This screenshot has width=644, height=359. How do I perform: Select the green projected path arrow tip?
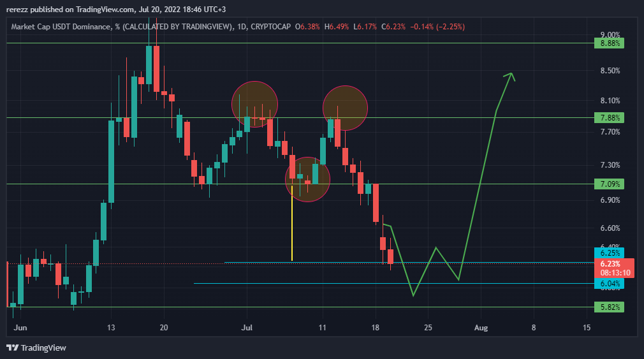pyautogui.click(x=511, y=74)
